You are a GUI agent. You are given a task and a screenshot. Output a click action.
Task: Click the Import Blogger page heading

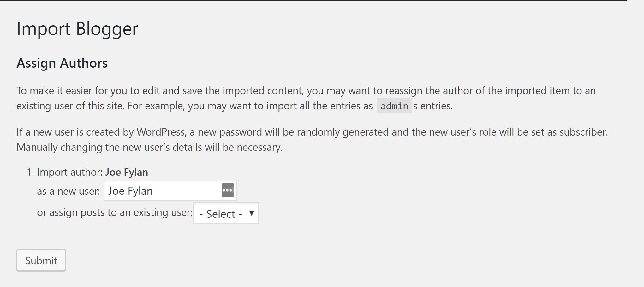(x=77, y=28)
